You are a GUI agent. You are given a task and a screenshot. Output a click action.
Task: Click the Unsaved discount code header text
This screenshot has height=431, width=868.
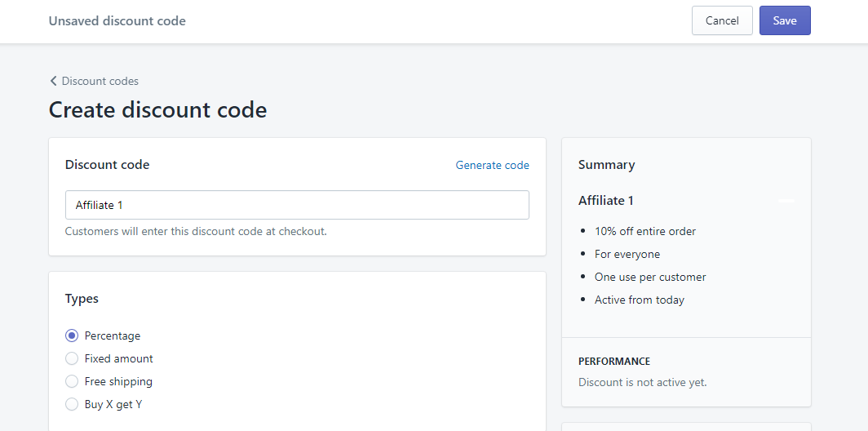(x=117, y=21)
